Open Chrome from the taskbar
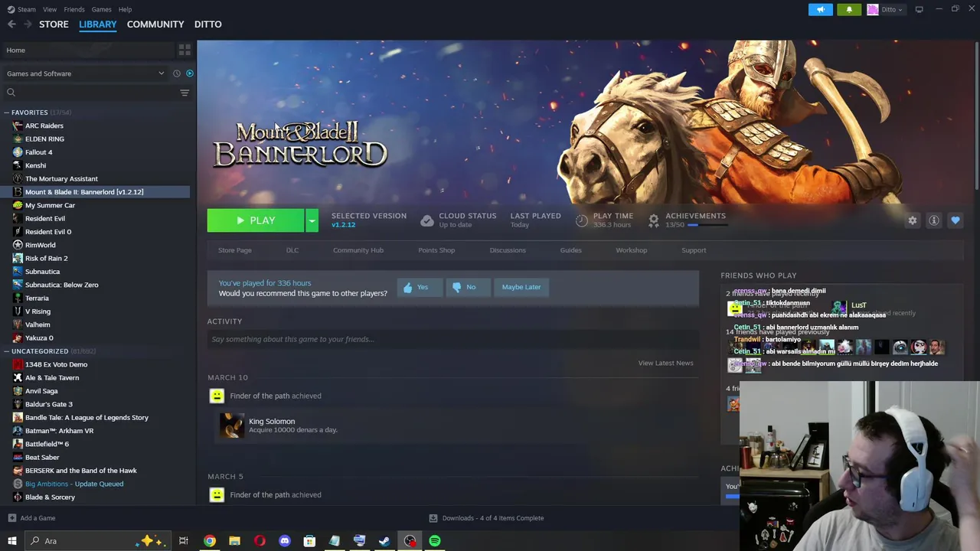This screenshot has height=551, width=980. pos(210,541)
